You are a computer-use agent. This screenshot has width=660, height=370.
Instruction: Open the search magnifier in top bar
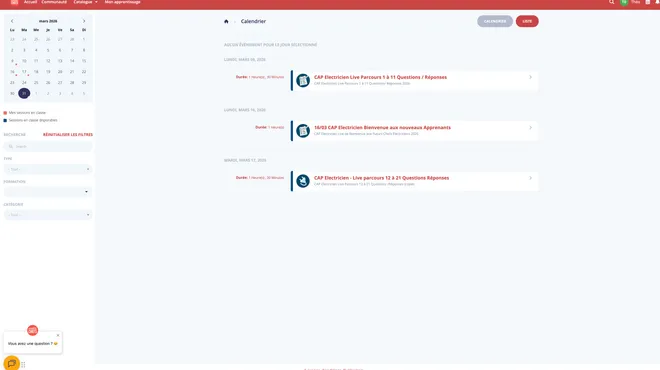coord(612,2)
